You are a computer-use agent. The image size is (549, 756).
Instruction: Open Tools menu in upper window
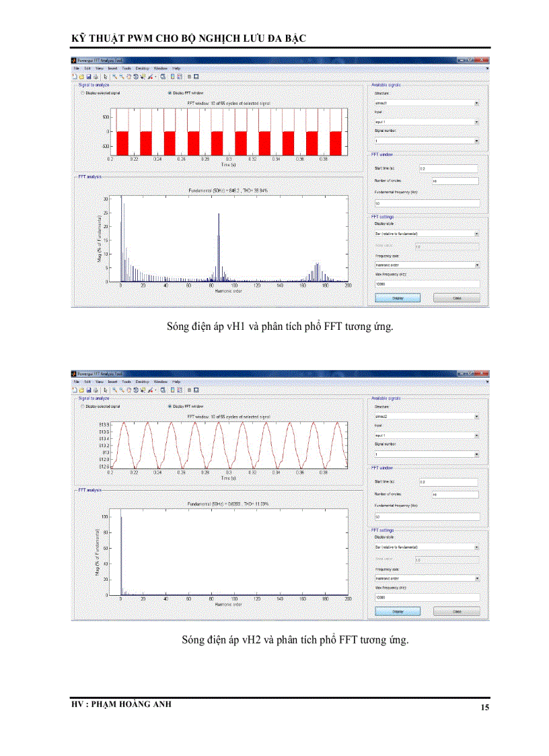point(126,69)
